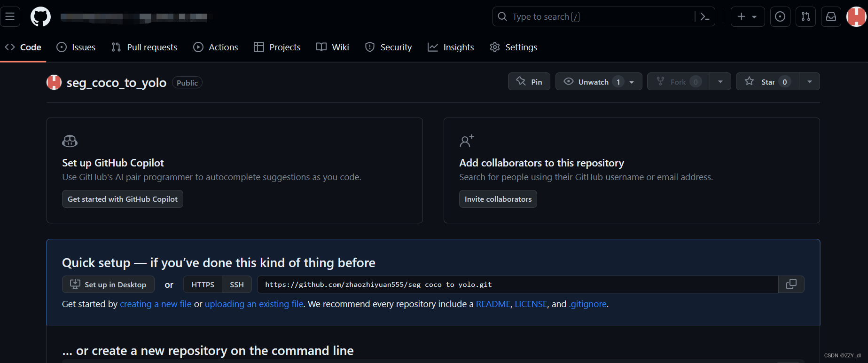Screen dimensions: 868x363
Task: Open the hamburger navigation menu
Action: [x=10, y=17]
